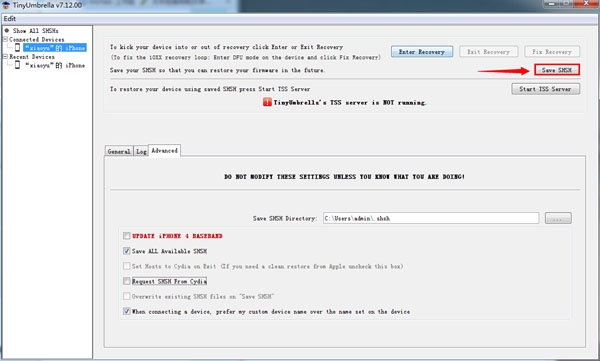
Task: Select the connected "xiaoyu" iPhone entry
Action: click(55, 47)
